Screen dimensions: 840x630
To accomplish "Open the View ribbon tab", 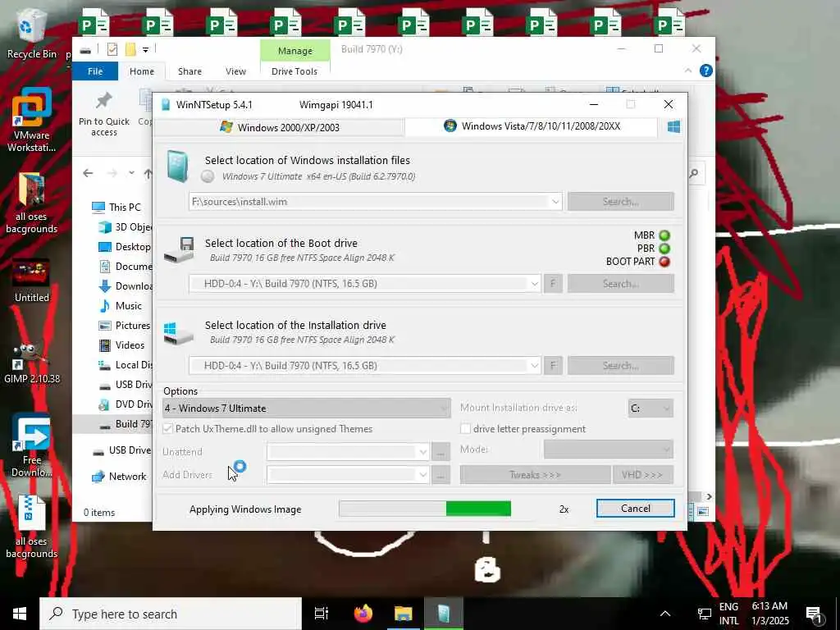I will tap(235, 71).
